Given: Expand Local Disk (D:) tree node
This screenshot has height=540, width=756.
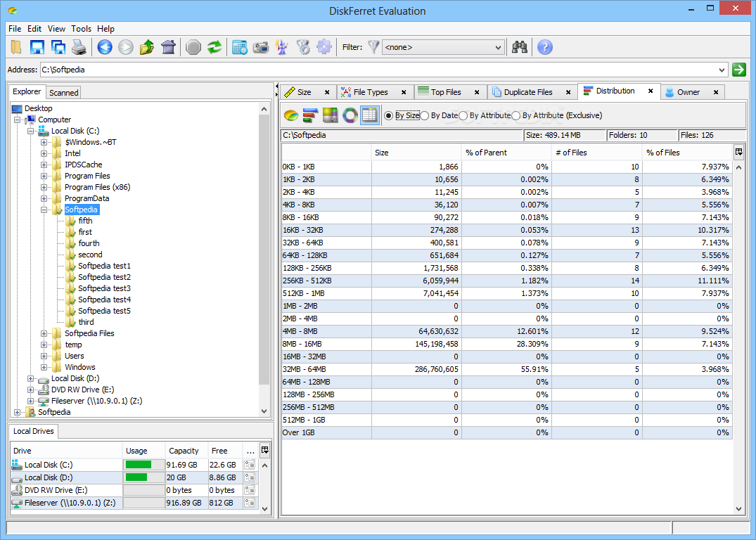Looking at the screenshot, I should (x=30, y=378).
